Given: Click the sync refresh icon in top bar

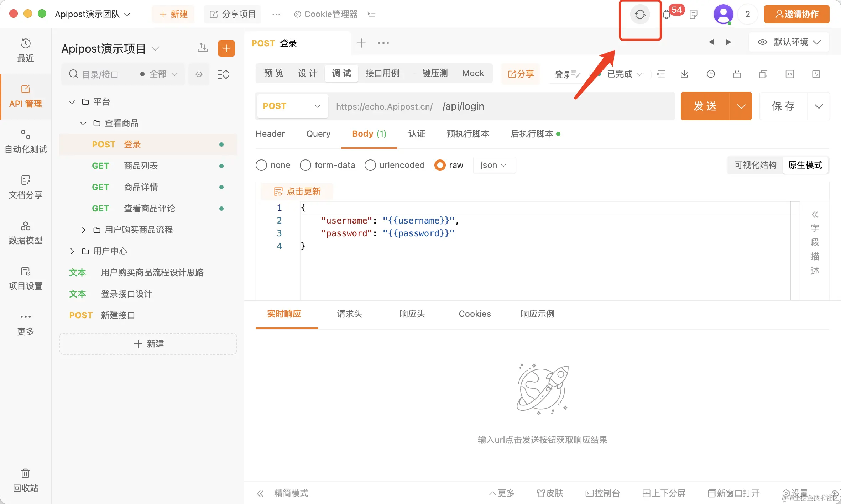Looking at the screenshot, I should [x=640, y=15].
